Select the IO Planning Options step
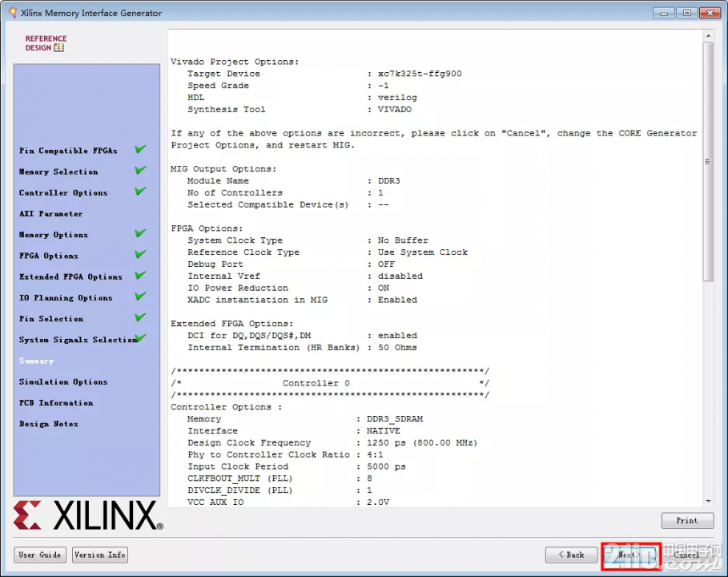The image size is (728, 577). [66, 298]
